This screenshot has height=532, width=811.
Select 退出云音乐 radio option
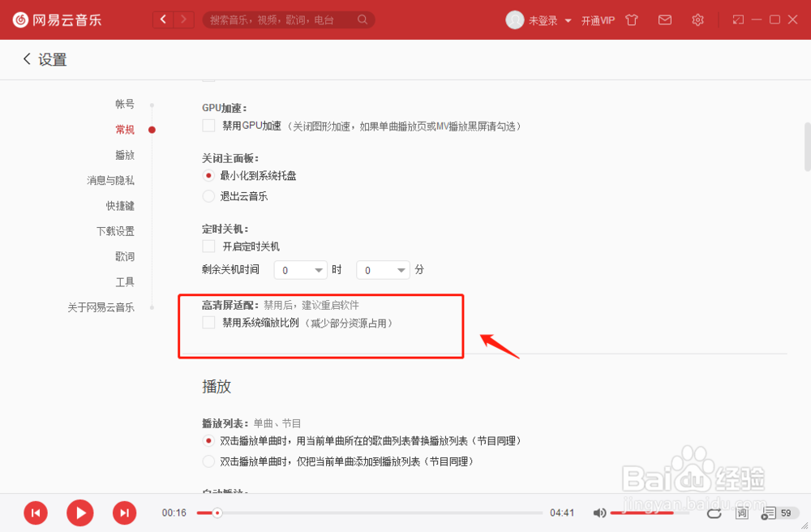pos(208,196)
